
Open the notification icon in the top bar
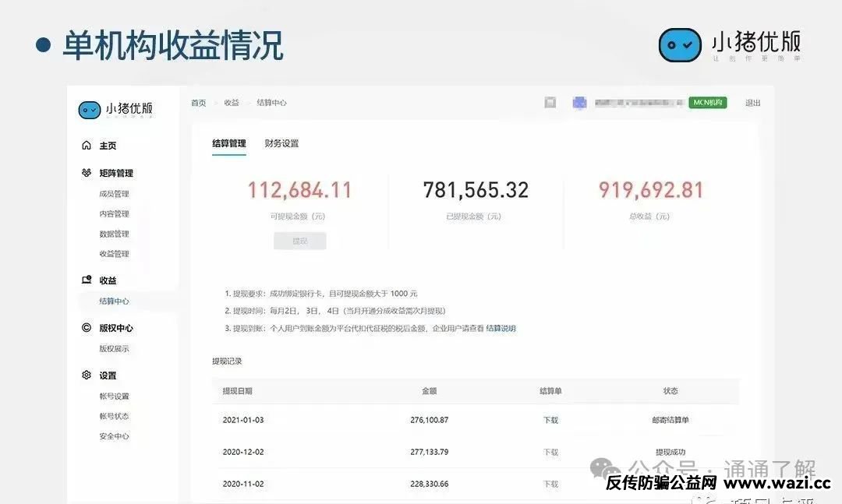(550, 103)
